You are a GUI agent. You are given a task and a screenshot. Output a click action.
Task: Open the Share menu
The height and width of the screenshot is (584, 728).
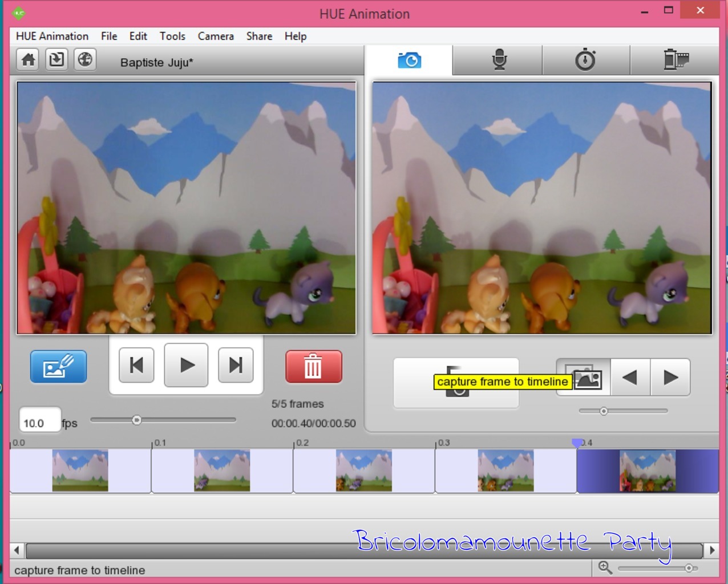pos(259,36)
